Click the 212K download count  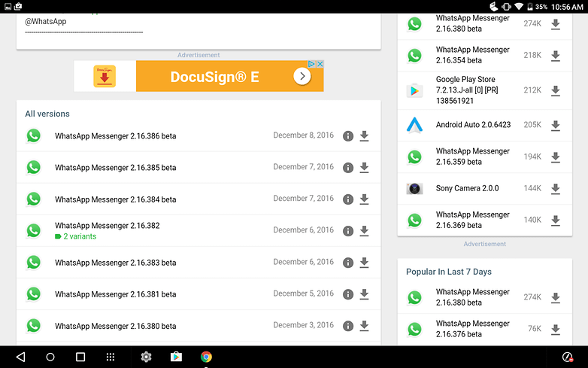(532, 90)
